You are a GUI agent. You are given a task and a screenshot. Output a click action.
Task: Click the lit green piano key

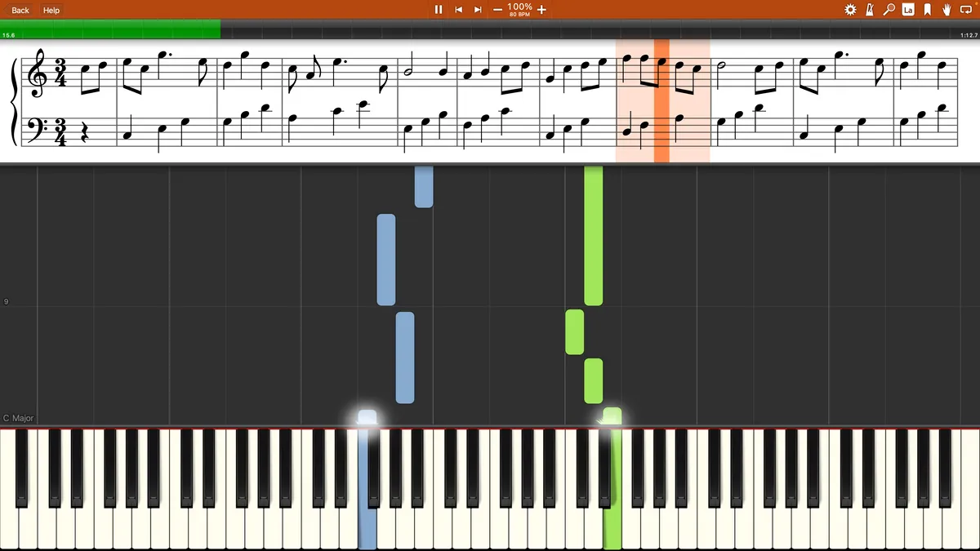[612, 488]
